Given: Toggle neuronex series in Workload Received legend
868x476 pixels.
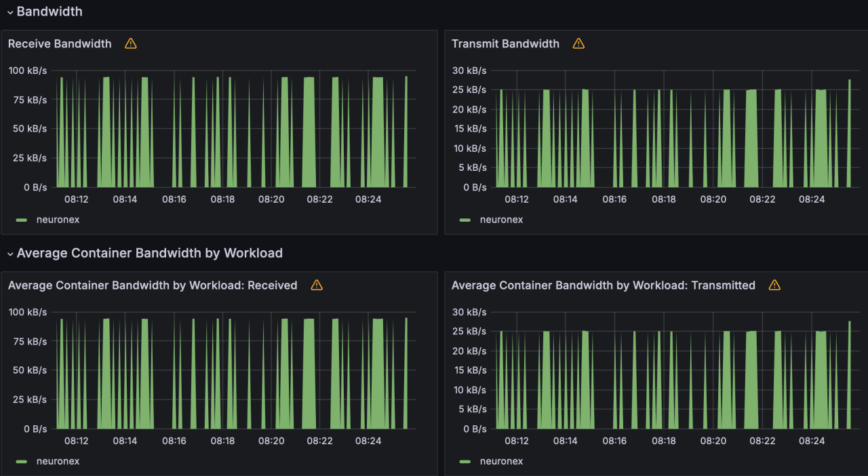Looking at the screenshot, I should tap(58, 461).
